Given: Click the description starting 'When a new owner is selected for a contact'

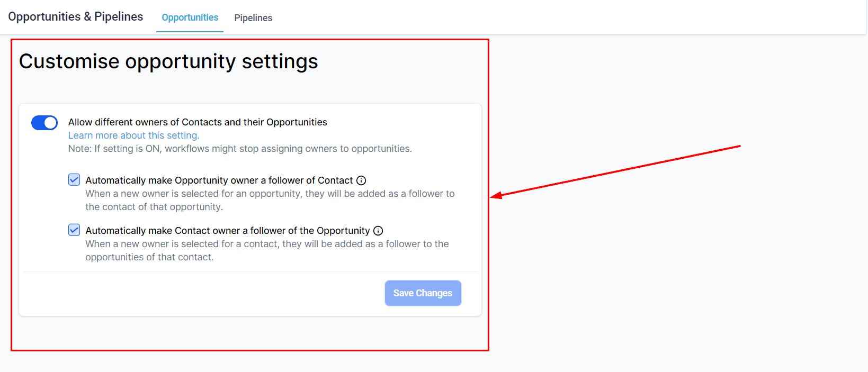Looking at the screenshot, I should click(x=267, y=250).
